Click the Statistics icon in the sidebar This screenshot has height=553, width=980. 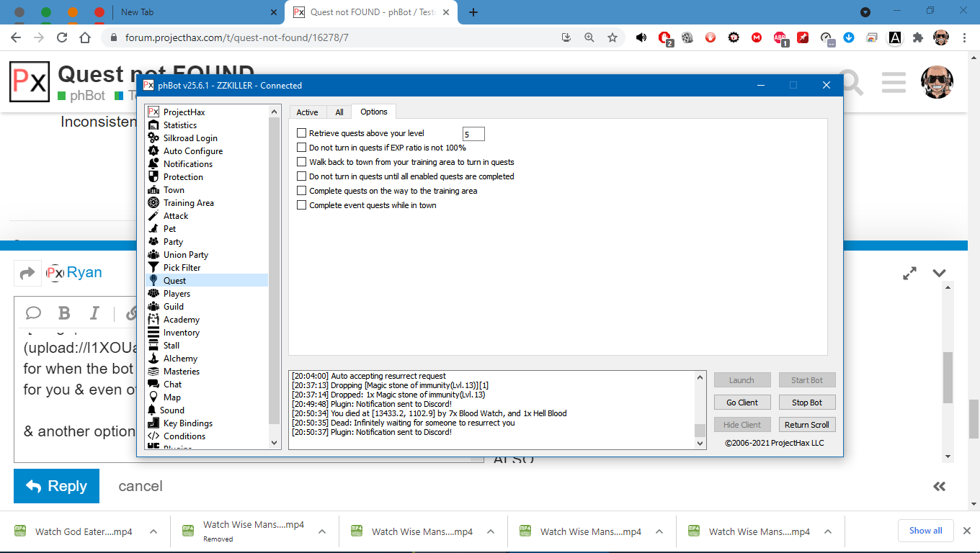click(153, 125)
